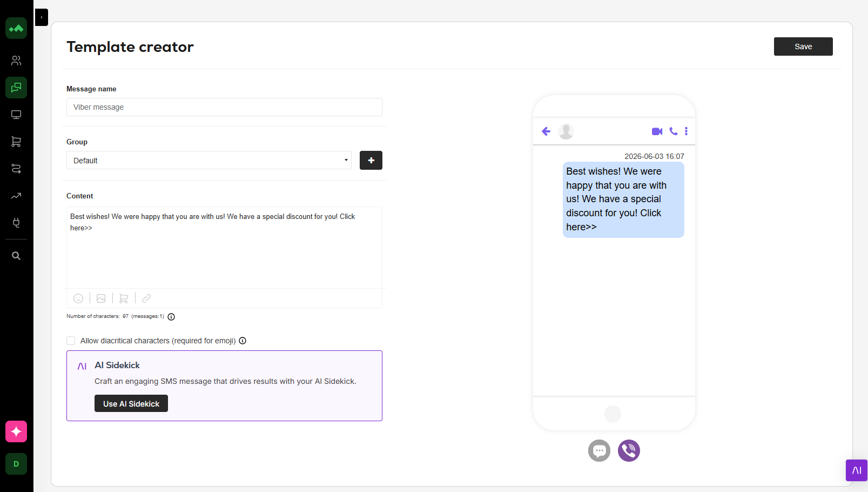Open the Group dropdown showing Default

209,160
